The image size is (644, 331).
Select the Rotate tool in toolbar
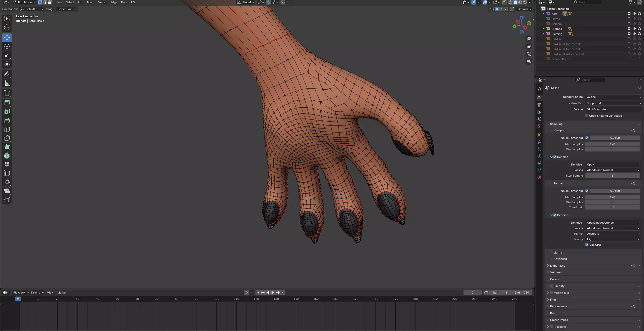pos(7,46)
